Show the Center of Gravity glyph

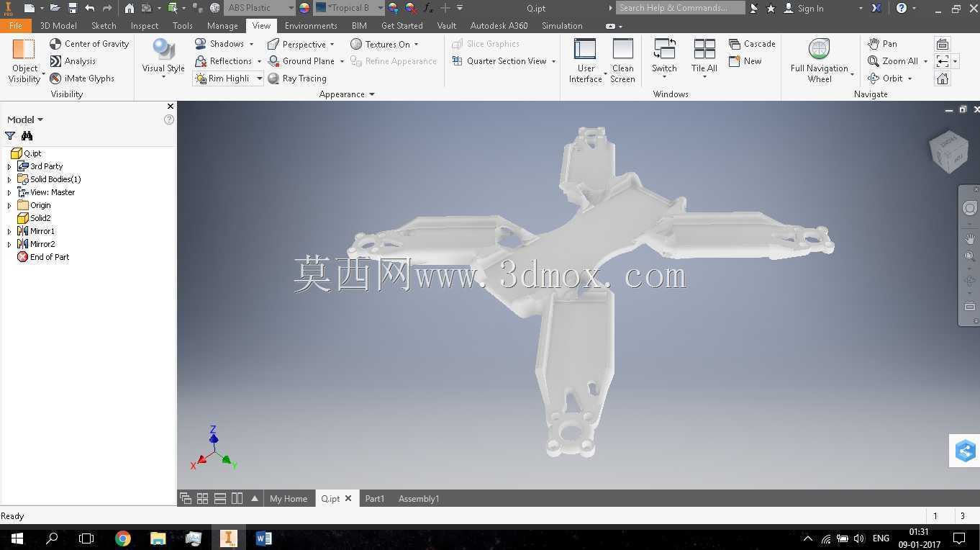89,44
